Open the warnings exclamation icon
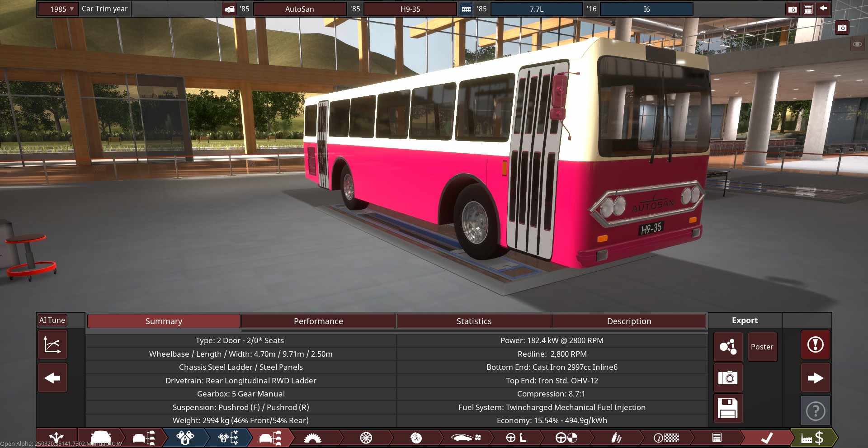This screenshot has width=868, height=448. pos(816,344)
